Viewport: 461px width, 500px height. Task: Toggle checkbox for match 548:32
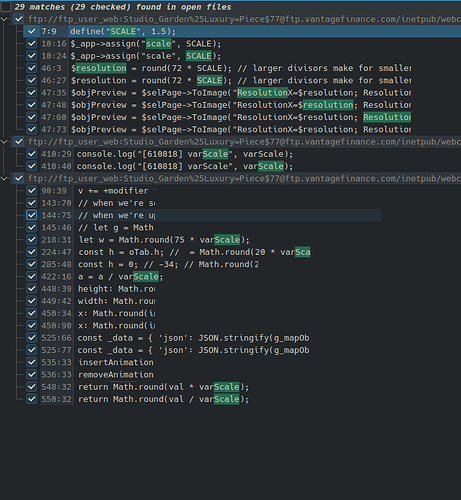tap(32, 387)
